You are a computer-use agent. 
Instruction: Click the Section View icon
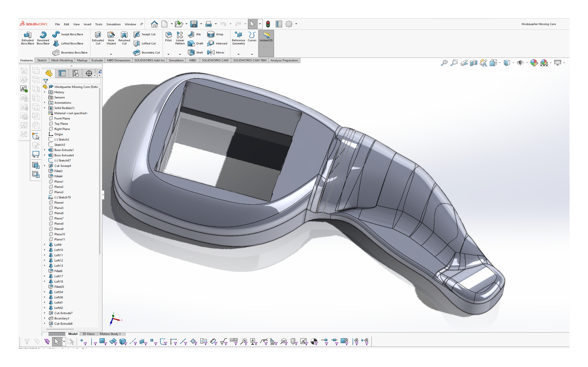click(474, 63)
